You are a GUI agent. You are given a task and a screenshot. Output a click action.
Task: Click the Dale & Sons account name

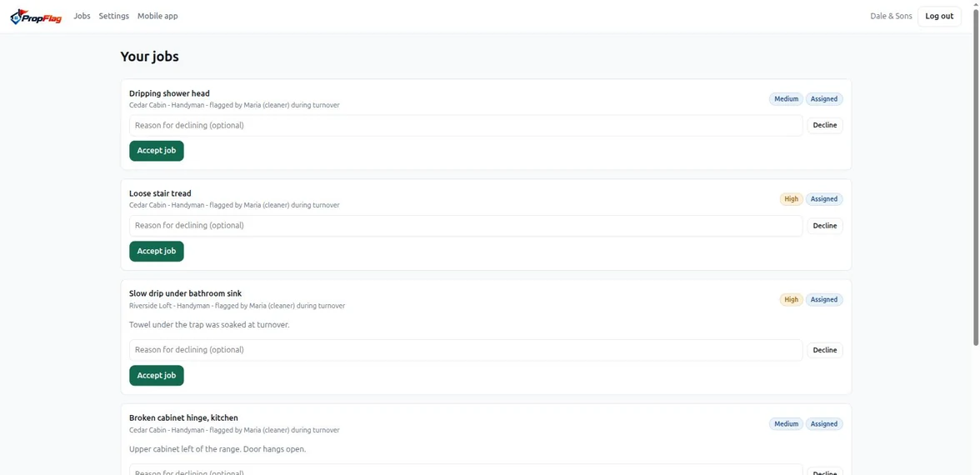point(891,17)
